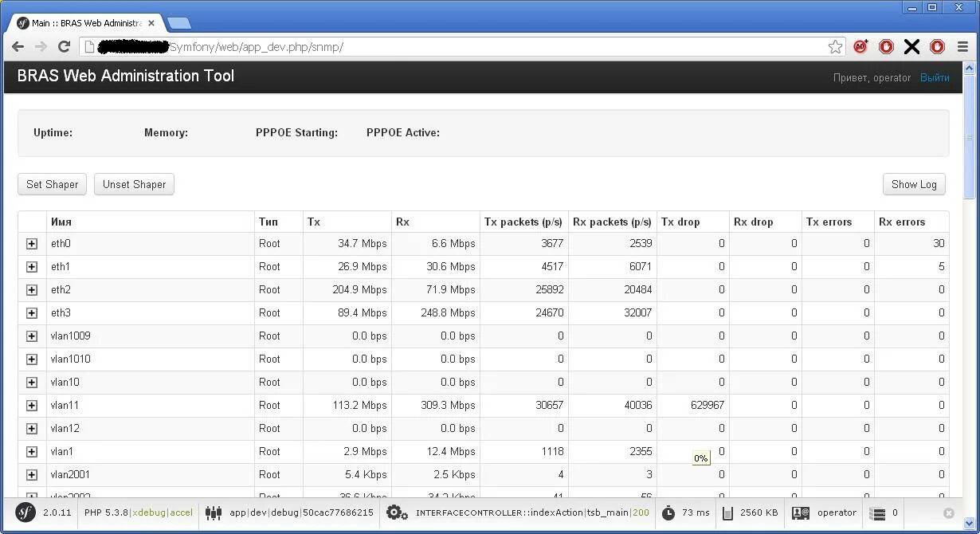
Task: Click the stop-hand icon beside the Chrome menu
Action: [937, 47]
